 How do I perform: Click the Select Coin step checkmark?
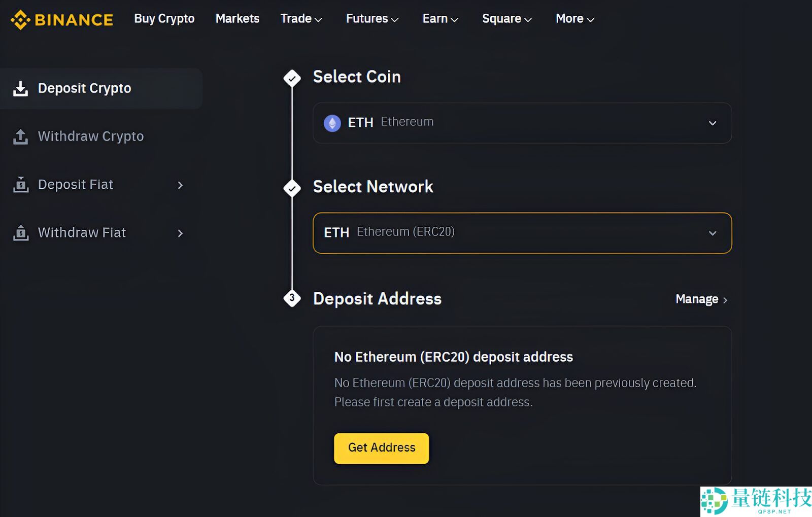coord(292,78)
